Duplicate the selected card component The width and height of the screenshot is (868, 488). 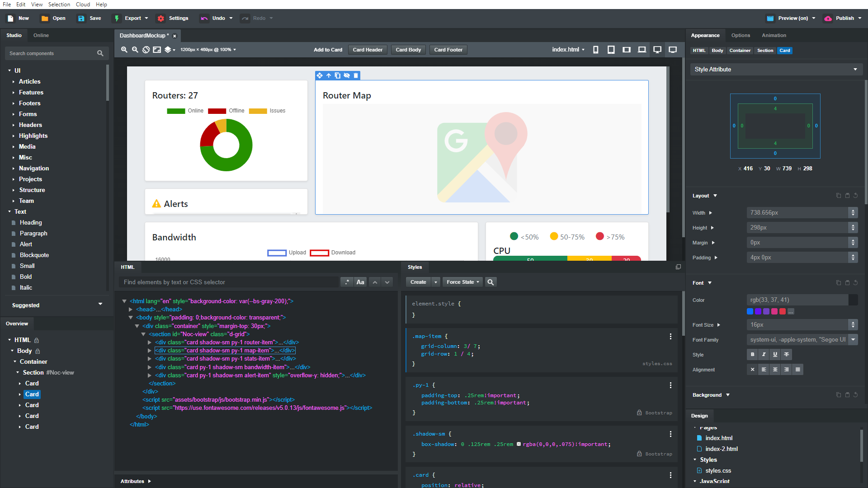(338, 75)
